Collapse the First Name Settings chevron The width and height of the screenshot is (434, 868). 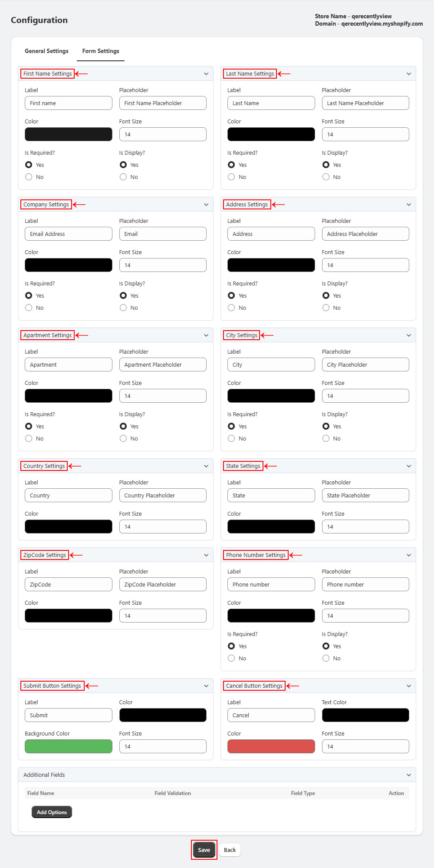pos(206,74)
